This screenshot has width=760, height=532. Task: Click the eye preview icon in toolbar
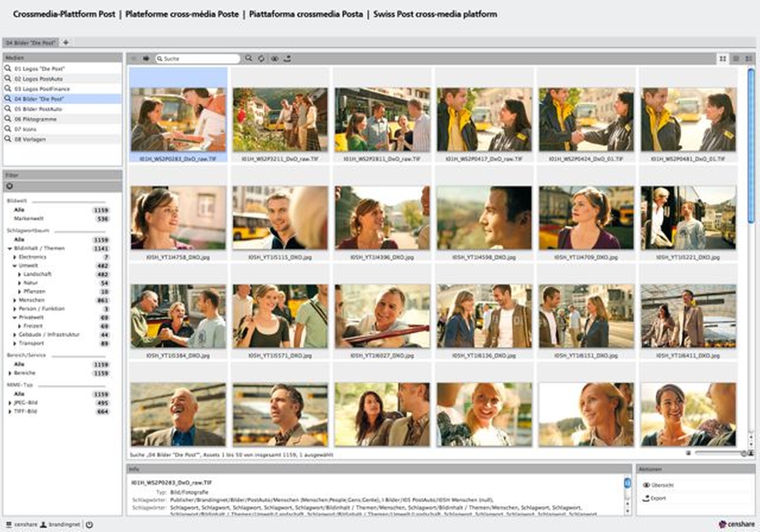[x=274, y=58]
